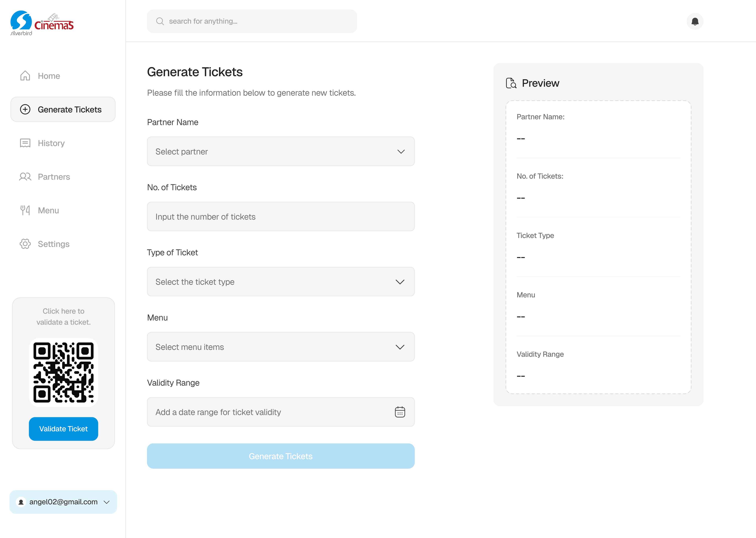Click the date range validity field
This screenshot has height=538, width=756.
coord(281,412)
